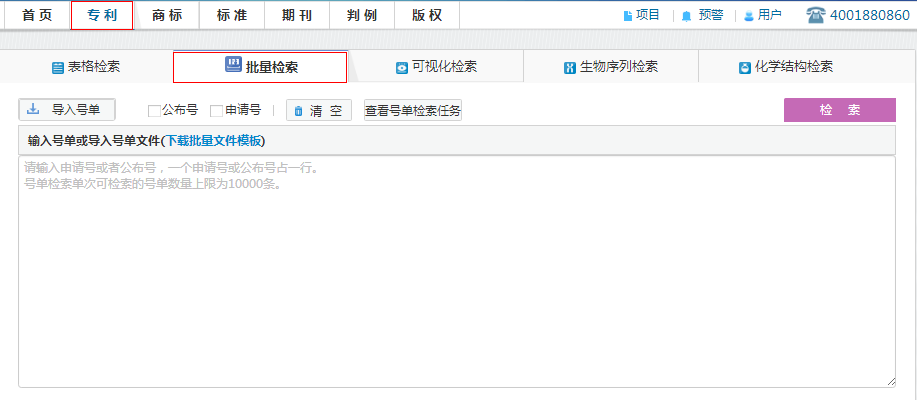Tick the 申请号 checkbox
The height and width of the screenshot is (400, 917).
pos(216,111)
